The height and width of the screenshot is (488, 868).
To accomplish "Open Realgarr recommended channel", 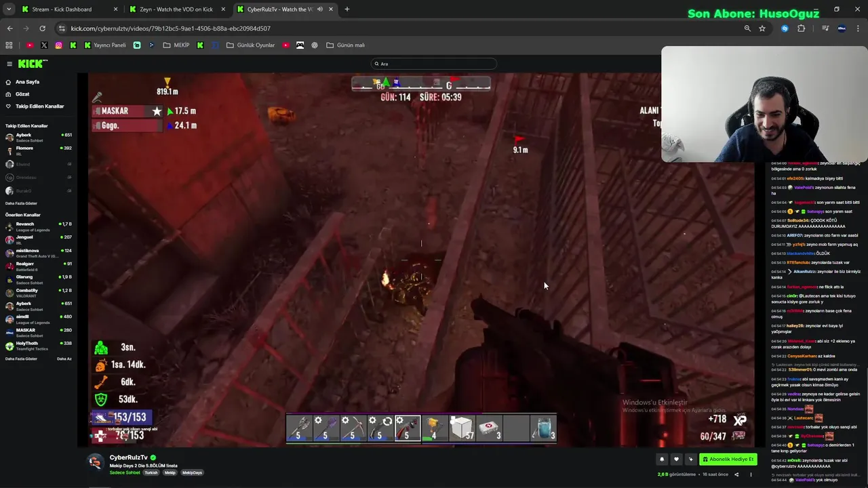I will (x=39, y=266).
